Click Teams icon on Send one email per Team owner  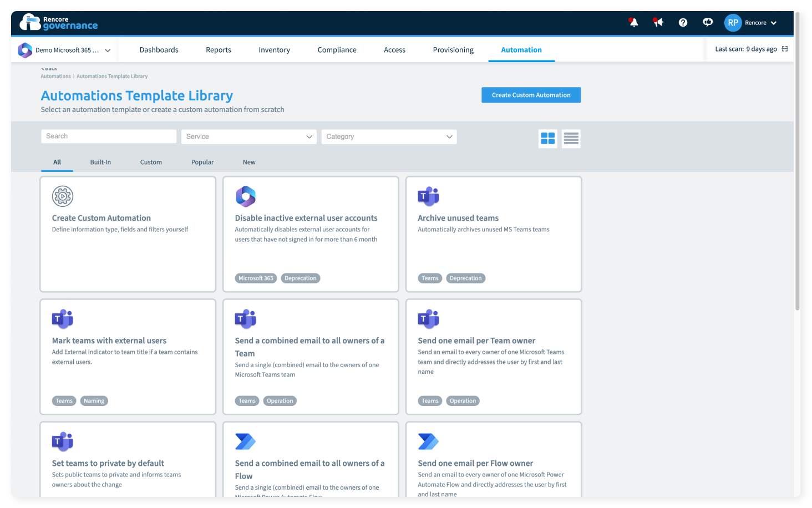click(428, 319)
